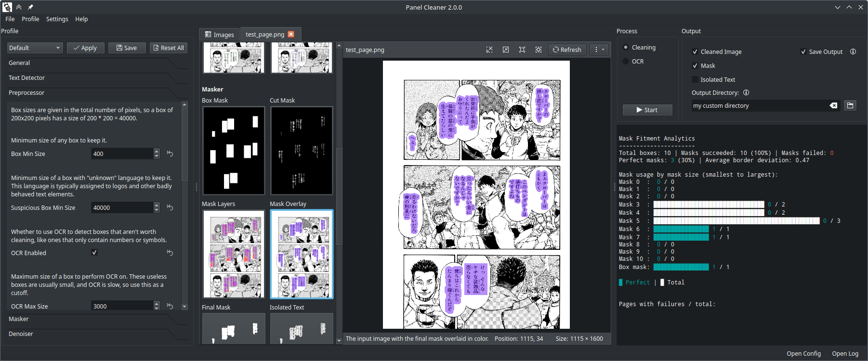Open the Default profile dropdown
The height and width of the screenshot is (361, 868).
[35, 48]
